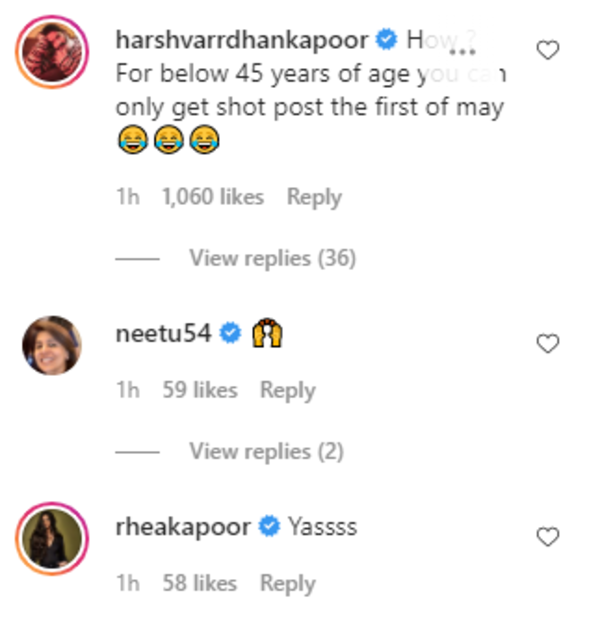Click the neetu54 username
The width and height of the screenshot is (600, 628).
coord(164,334)
